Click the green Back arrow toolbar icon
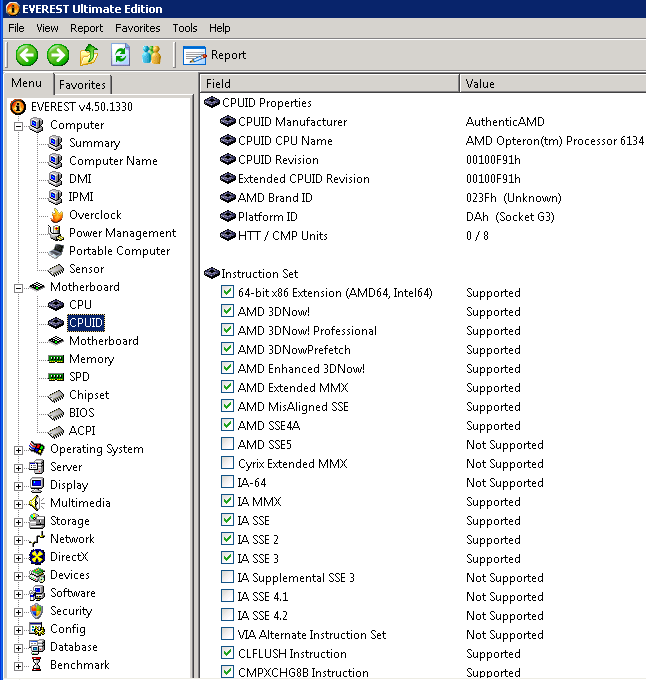This screenshot has width=646, height=680. coord(27,55)
